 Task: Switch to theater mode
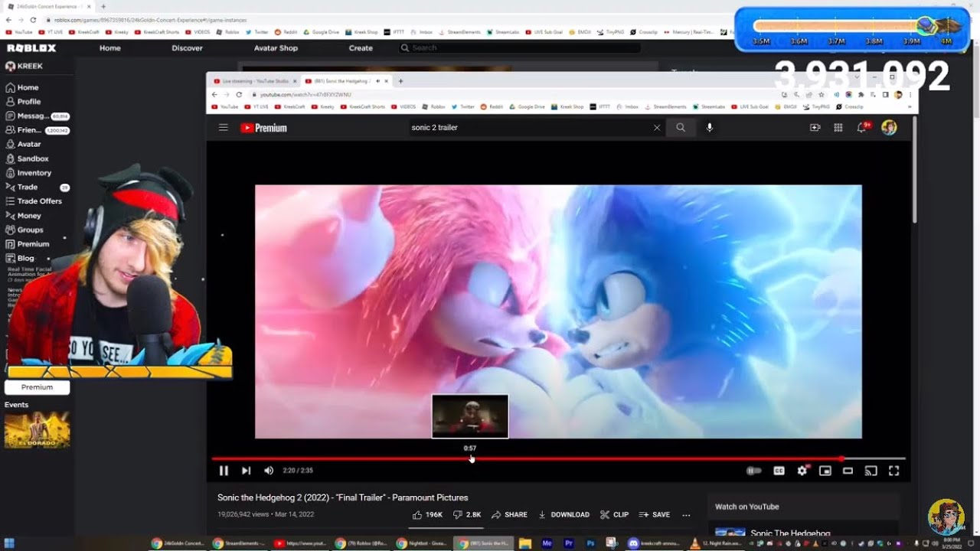click(848, 471)
